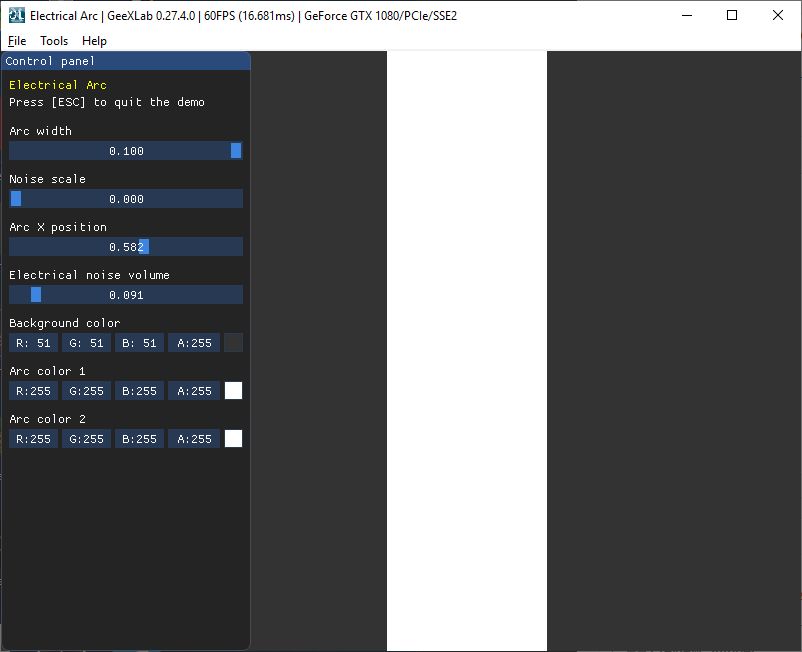The height and width of the screenshot is (652, 802).
Task: Click the white arc in the viewport
Action: [466, 351]
